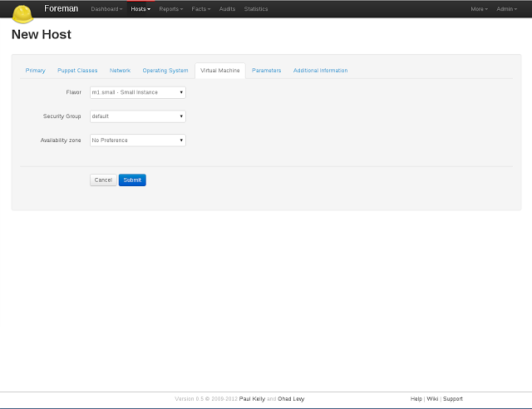Click the New Host heading

point(42,34)
